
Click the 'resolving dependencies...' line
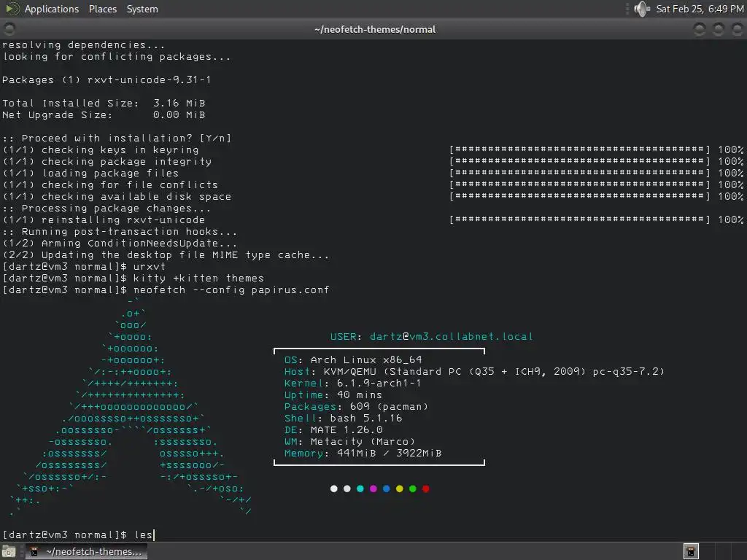(83, 44)
